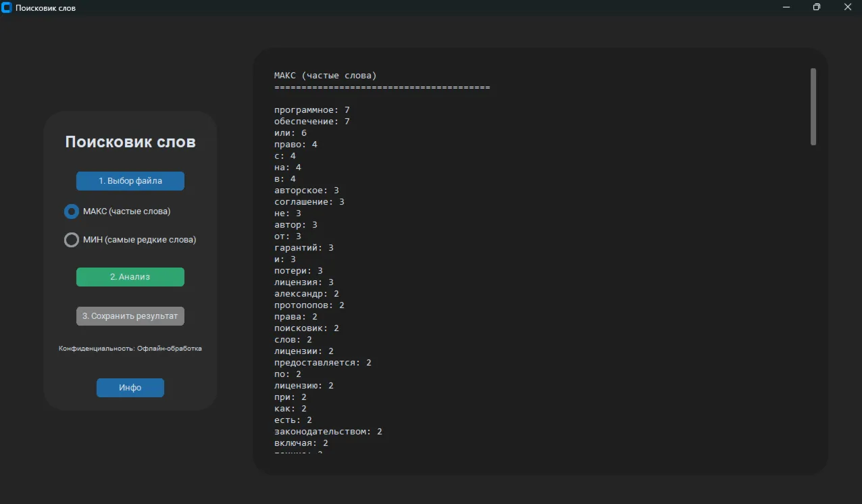Click the app icon in the title bar
The width and height of the screenshot is (862, 504).
7,7
